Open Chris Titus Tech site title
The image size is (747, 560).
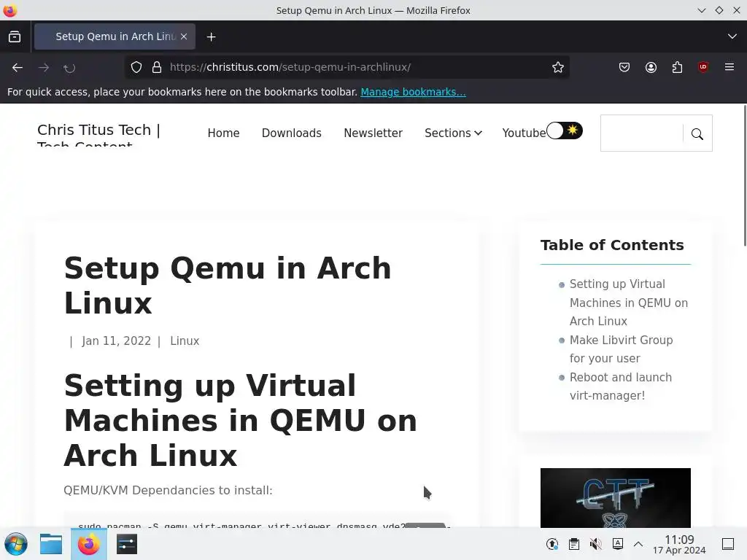98,136
